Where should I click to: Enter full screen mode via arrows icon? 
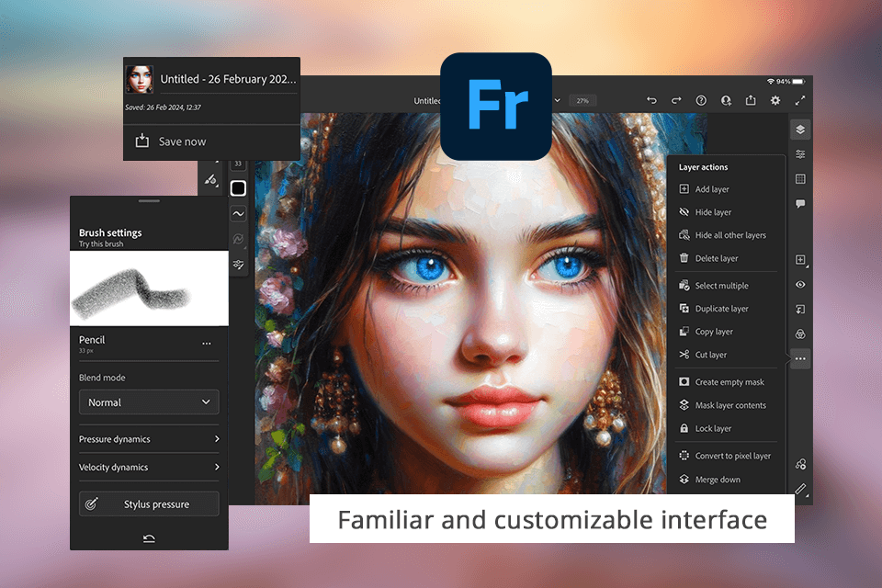point(800,100)
